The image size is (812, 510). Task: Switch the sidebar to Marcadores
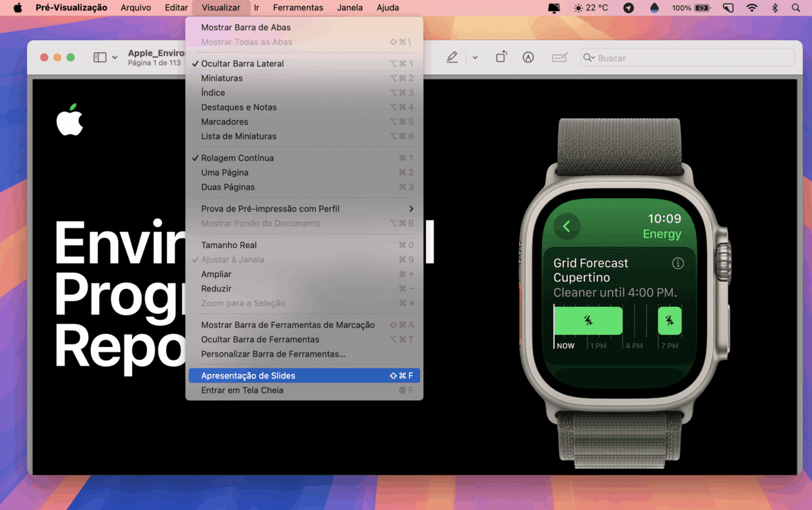[x=304, y=122]
